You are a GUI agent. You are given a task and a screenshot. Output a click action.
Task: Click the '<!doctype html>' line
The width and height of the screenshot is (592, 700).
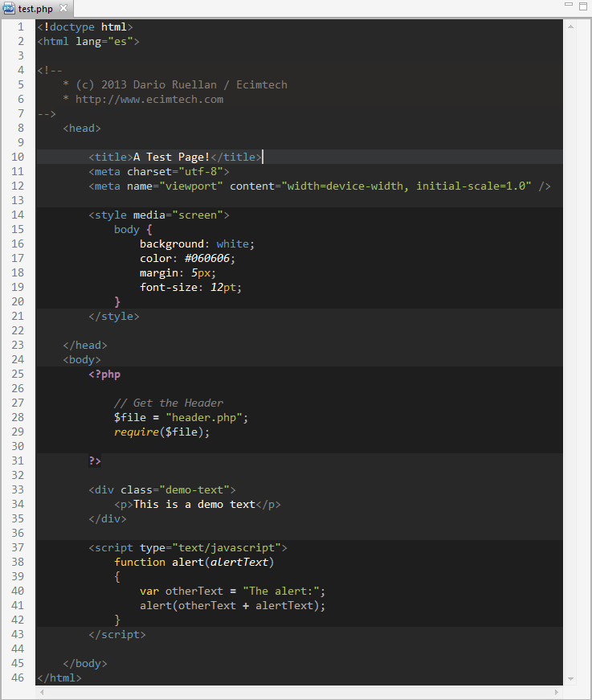(85, 27)
